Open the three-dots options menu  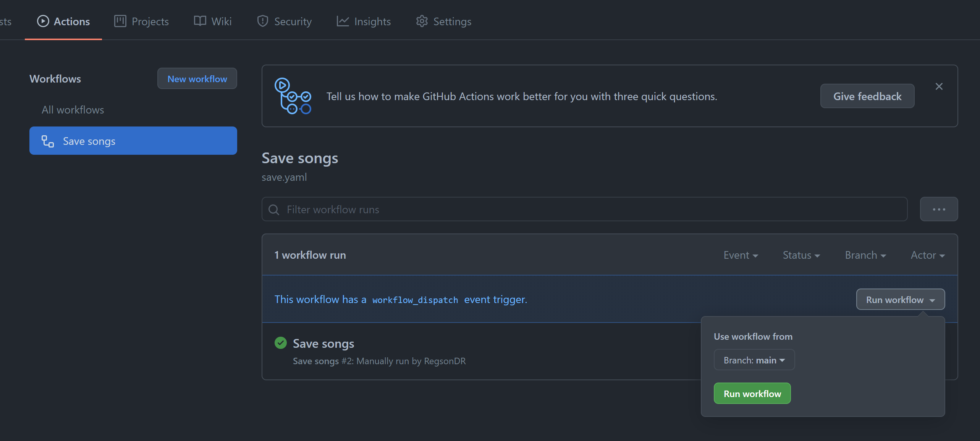938,209
